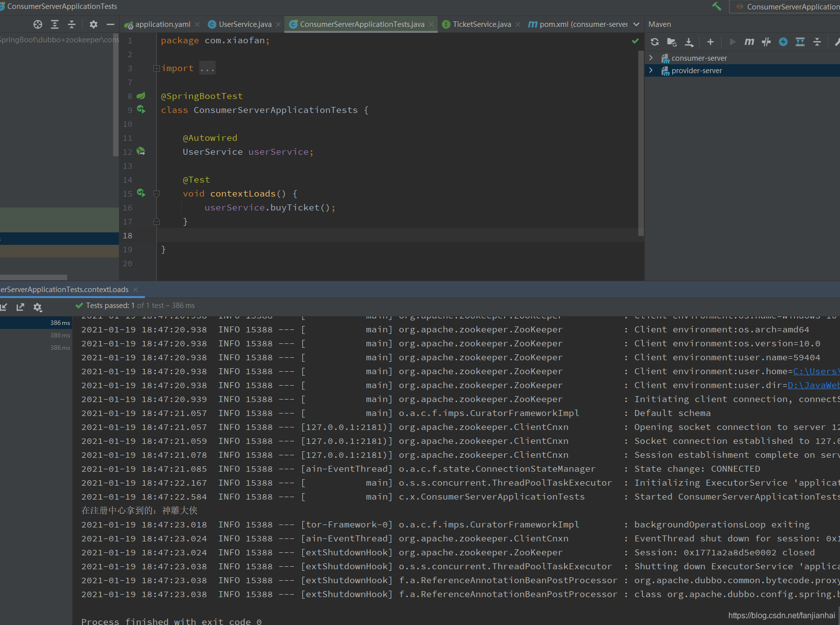Collapse the contextLoads method fold marker
The height and width of the screenshot is (625, 840).
(156, 194)
